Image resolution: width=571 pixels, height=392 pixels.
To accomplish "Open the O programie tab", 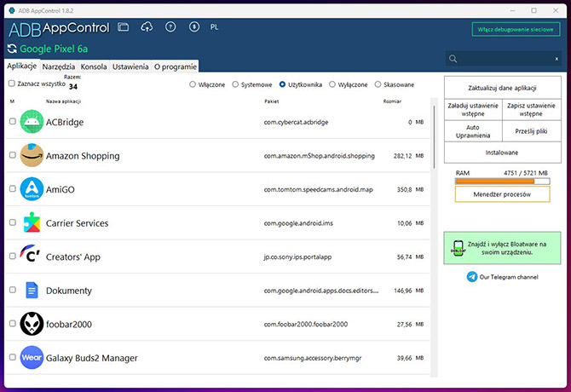I will pos(176,66).
